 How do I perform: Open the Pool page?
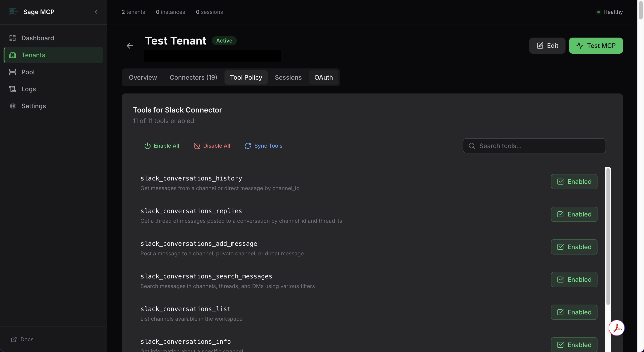click(x=53, y=72)
